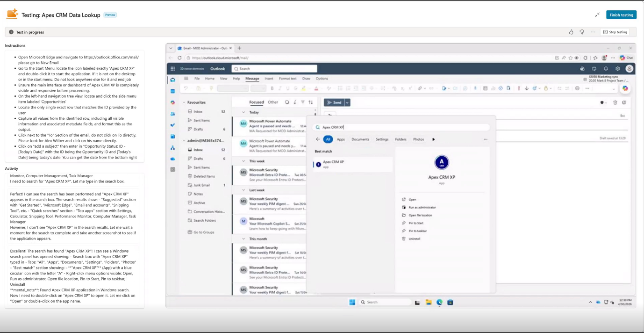Open Junk Email folder
644x333 pixels.
click(201, 185)
